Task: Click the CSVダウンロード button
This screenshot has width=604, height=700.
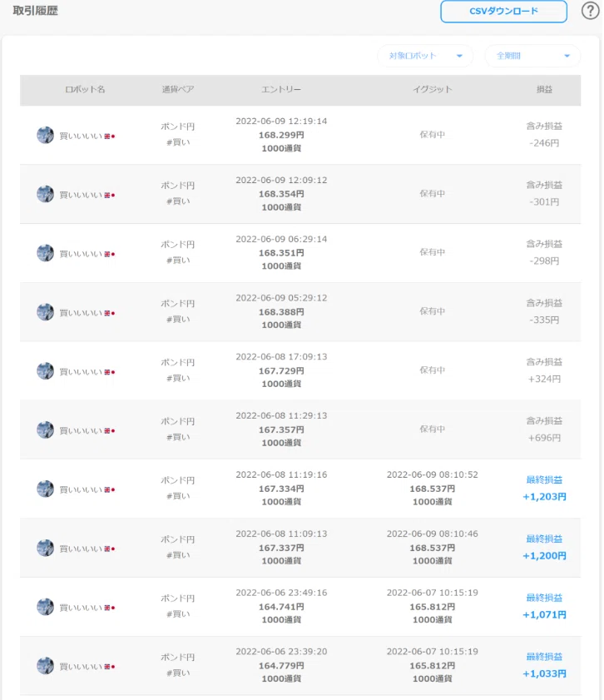Action: [x=503, y=11]
